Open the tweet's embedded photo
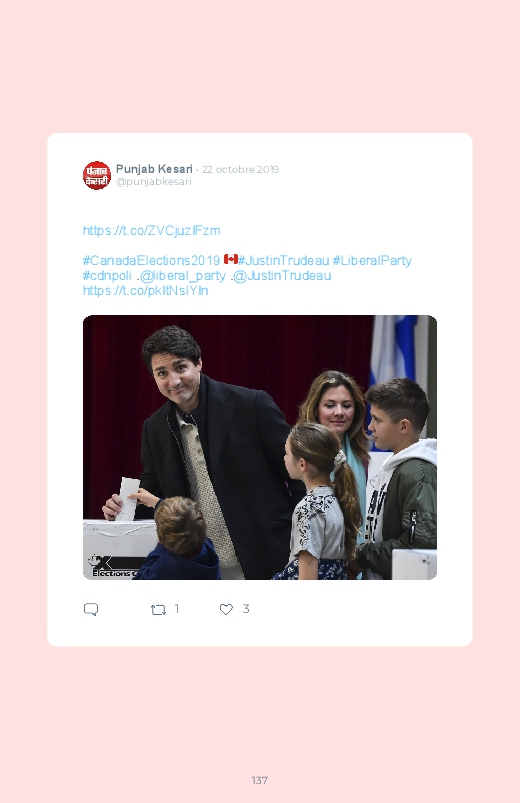The width and height of the screenshot is (520, 803). coord(260,447)
